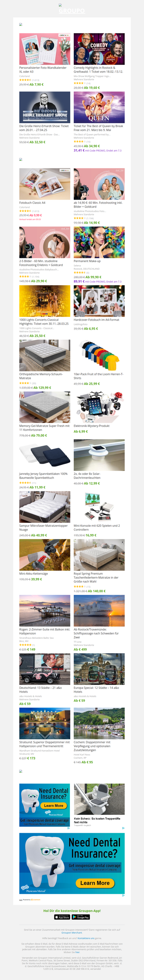Image resolution: width=144 pixels, height=980 pixels.
Task: Click the 'Kontaktiere uns' link
Action: tap(86, 938)
